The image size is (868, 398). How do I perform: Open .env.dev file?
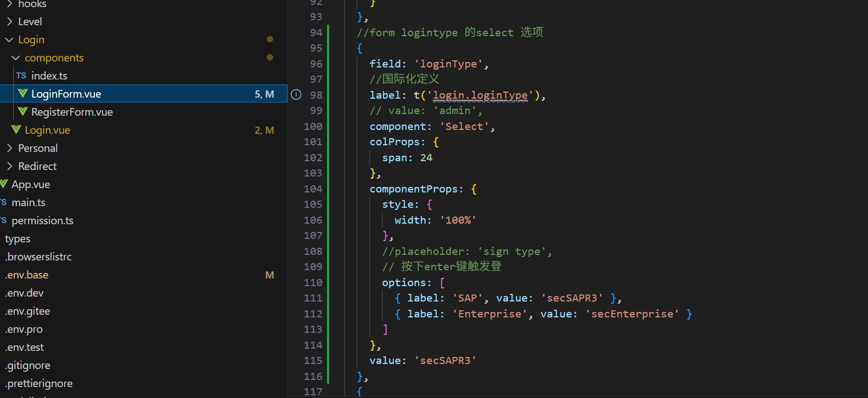click(24, 293)
